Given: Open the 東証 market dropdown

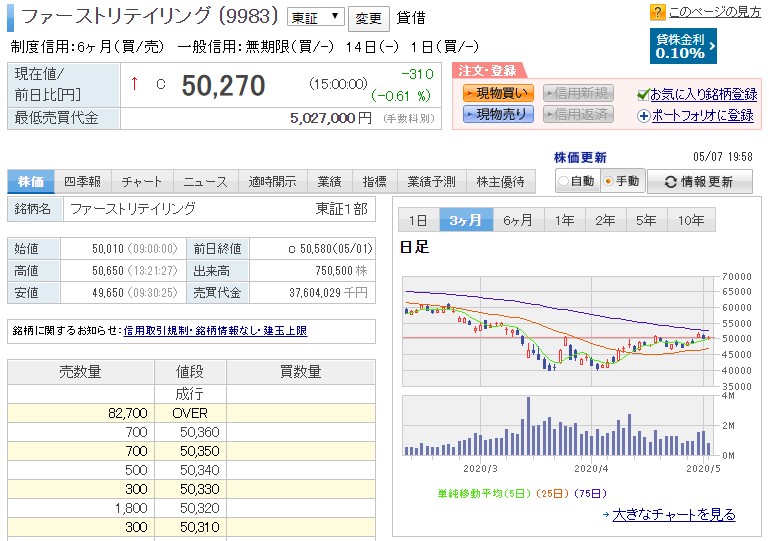Looking at the screenshot, I should (315, 18).
